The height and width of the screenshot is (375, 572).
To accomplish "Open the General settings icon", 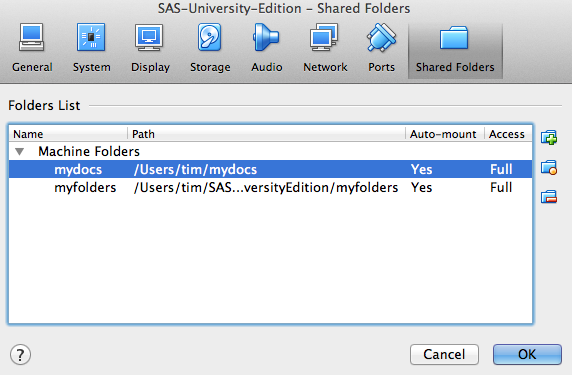I will click(32, 47).
